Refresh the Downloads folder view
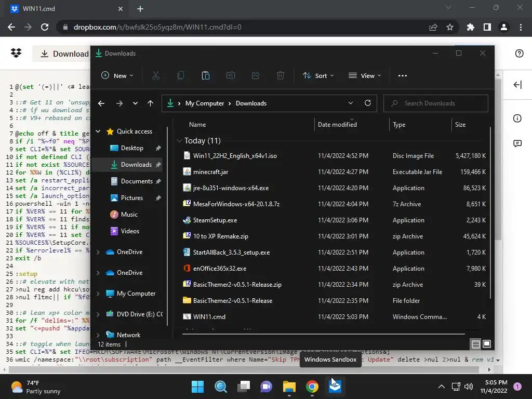 pyautogui.click(x=368, y=103)
